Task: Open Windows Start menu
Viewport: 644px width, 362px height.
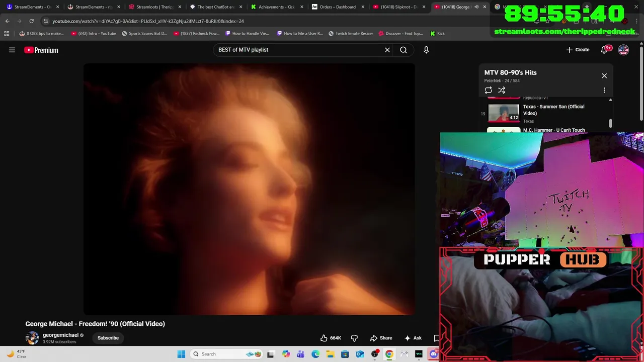Action: (181, 354)
